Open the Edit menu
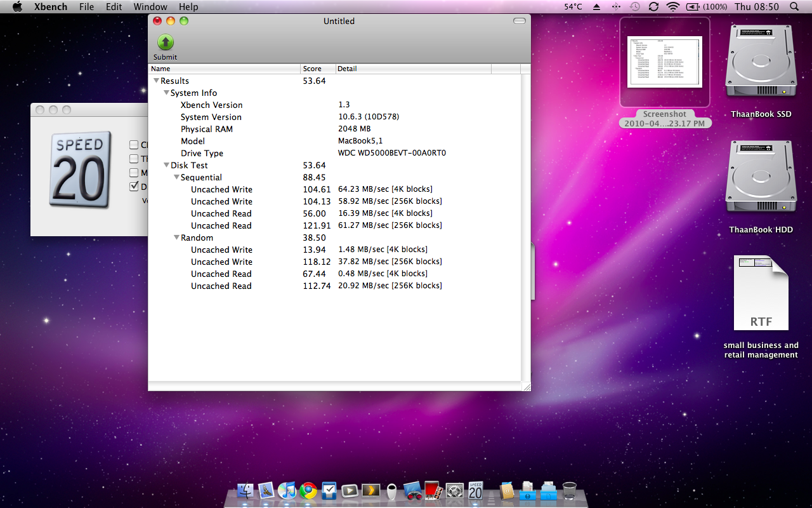 [x=114, y=6]
